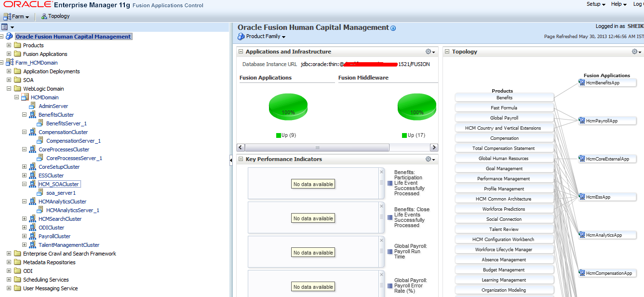Image resolution: width=644 pixels, height=297 pixels.
Task: Click the BenefitsServer_1 server icon
Action: (x=40, y=123)
